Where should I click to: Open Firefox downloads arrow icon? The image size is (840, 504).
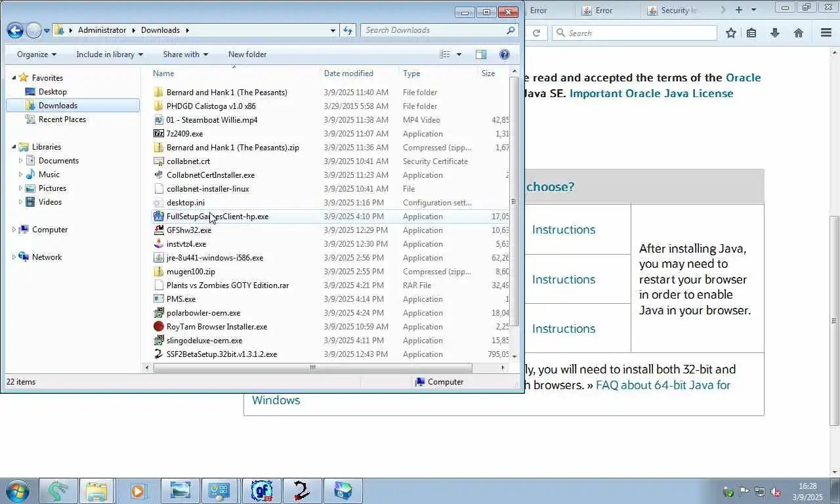tap(775, 33)
